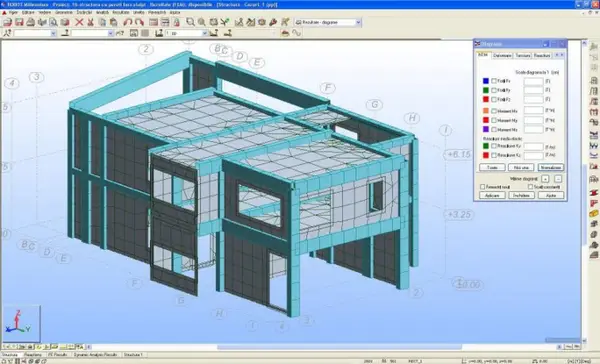Image resolution: width=600 pixels, height=364 pixels.
Task: Click the Zoom magnifier icon
Action: tap(201, 22)
